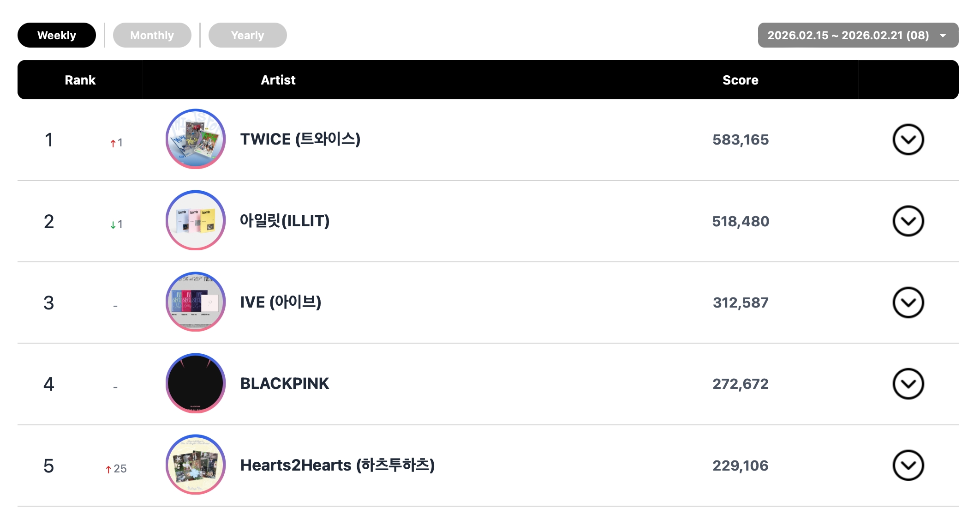This screenshot has width=980, height=514.
Task: Click the TWICE album cover thumbnail
Action: [x=196, y=139]
